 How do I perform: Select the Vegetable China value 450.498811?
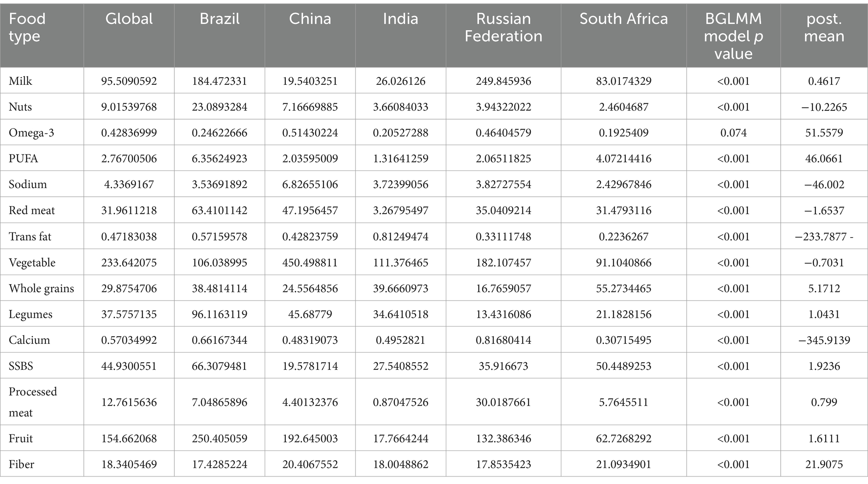click(310, 262)
